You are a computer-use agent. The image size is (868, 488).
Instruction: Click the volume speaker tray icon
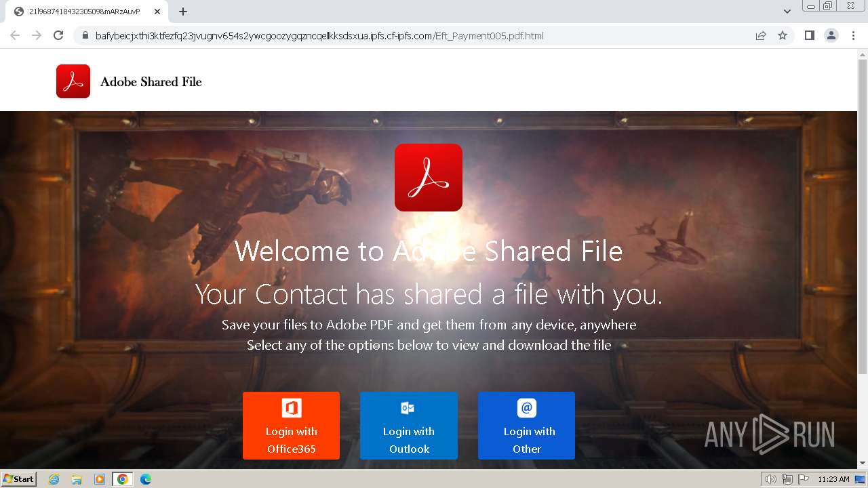771,479
